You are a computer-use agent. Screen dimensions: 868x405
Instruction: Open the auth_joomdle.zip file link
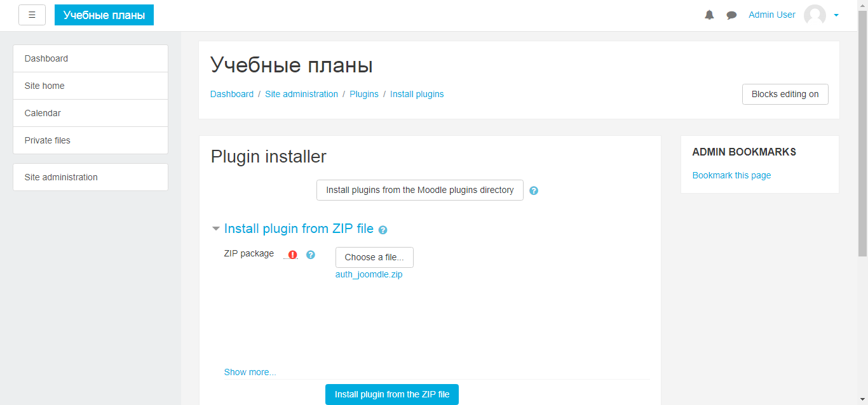point(369,275)
